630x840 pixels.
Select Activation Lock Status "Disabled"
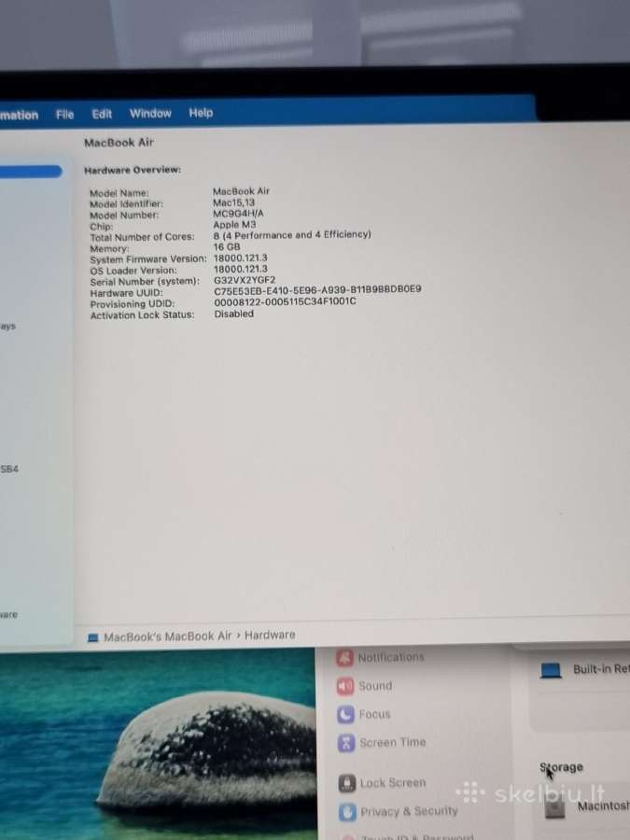[x=234, y=314]
